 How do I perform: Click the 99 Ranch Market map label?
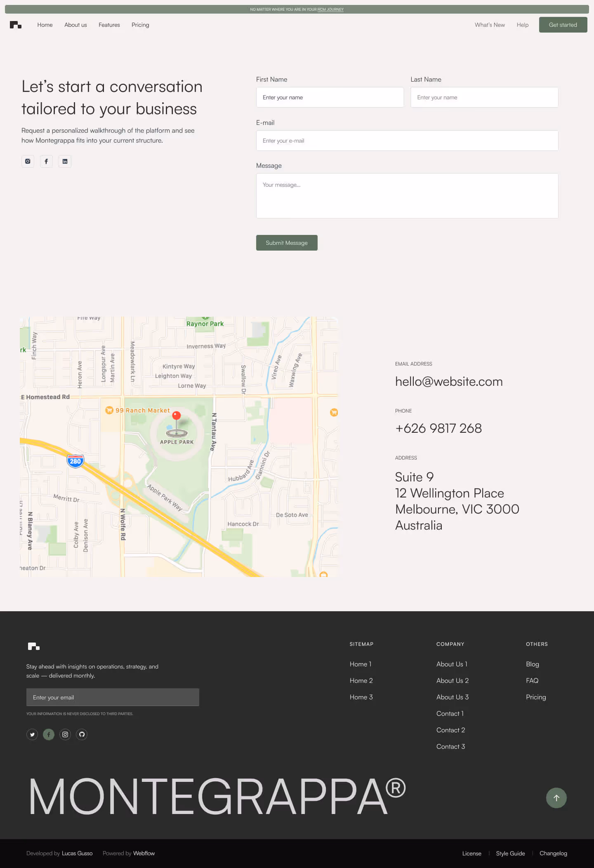point(143,410)
